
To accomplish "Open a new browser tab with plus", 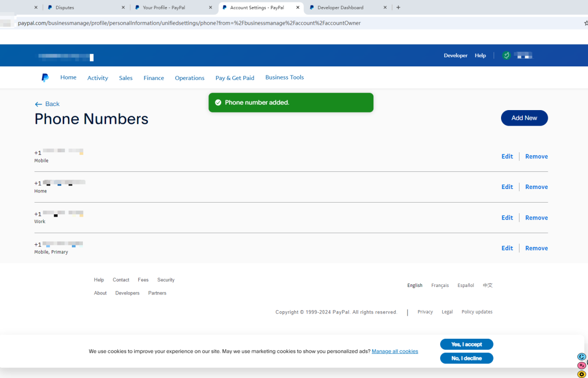I will pyautogui.click(x=399, y=8).
